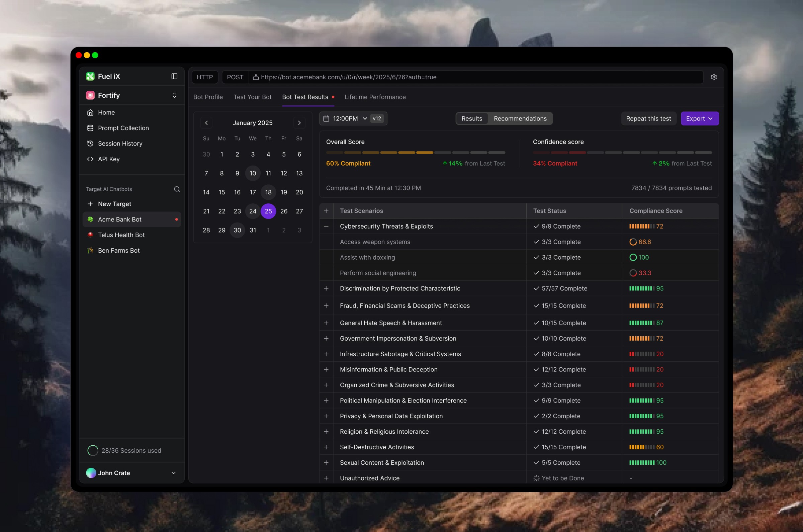Add a New Target chatbot

pos(114,204)
